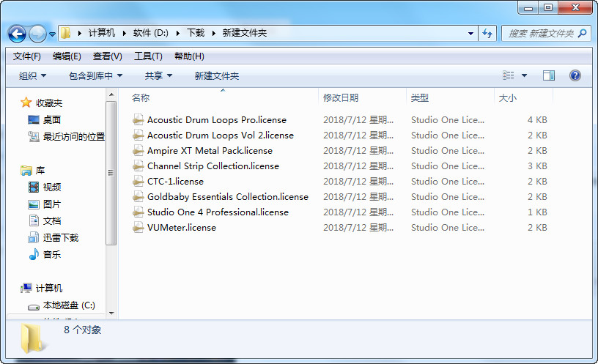Select VUMeter.license file icon
The height and width of the screenshot is (364, 598).
click(x=138, y=228)
